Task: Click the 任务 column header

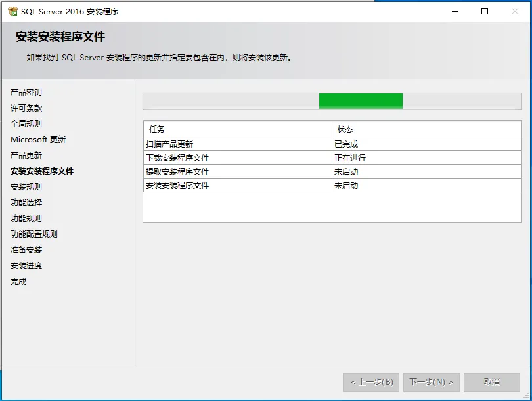Action: pyautogui.click(x=238, y=129)
